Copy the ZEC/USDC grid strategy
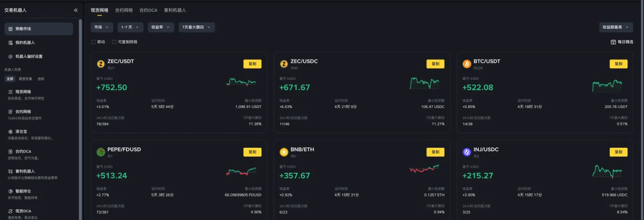 click(x=435, y=64)
